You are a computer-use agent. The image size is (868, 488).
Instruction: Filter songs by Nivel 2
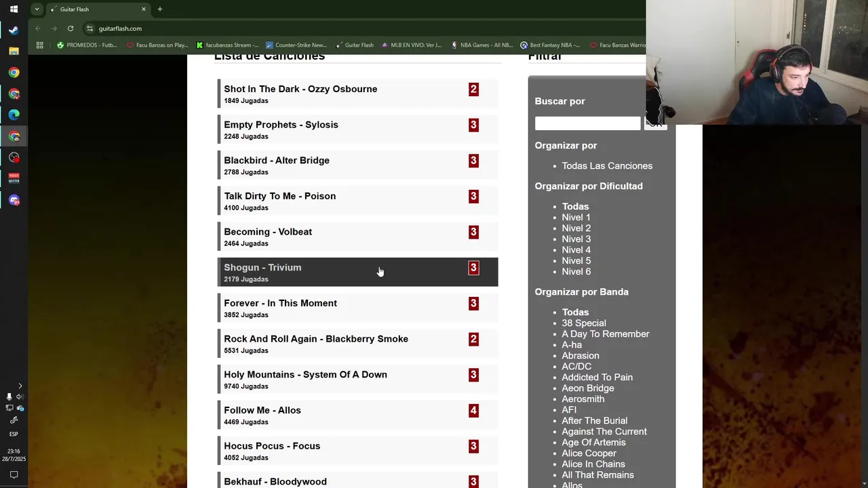click(576, 228)
